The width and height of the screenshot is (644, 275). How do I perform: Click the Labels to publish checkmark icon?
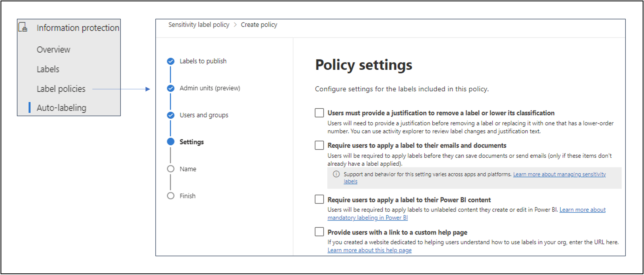[170, 61]
